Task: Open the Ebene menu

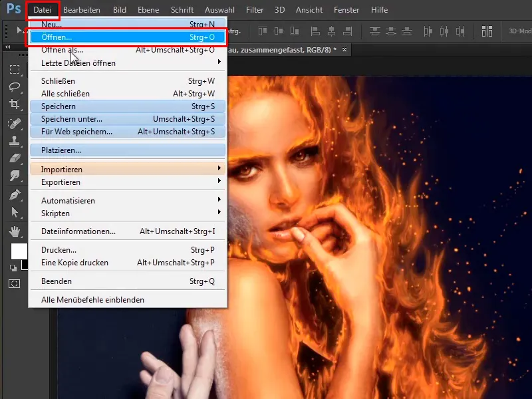Action: point(148,10)
